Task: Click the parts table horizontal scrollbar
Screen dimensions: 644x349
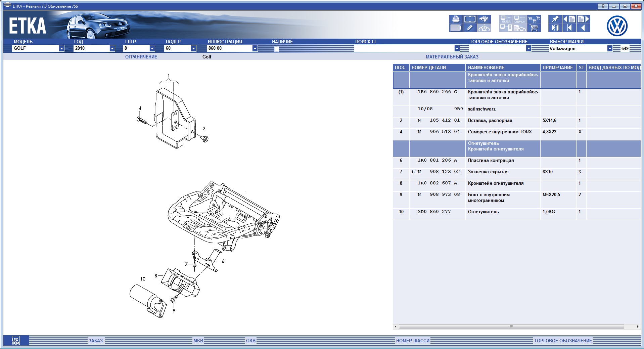Action: pos(511,326)
